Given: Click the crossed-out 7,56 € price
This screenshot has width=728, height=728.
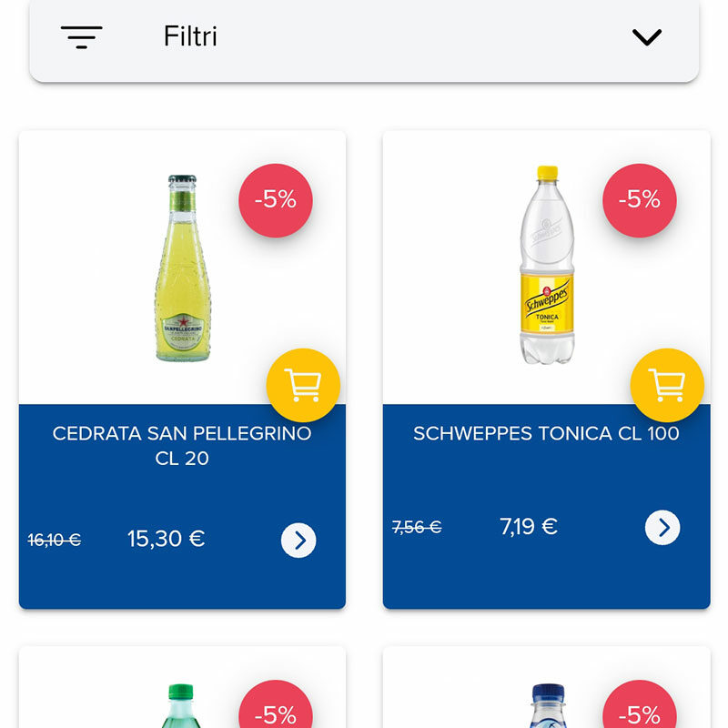Looking at the screenshot, I should (x=417, y=527).
